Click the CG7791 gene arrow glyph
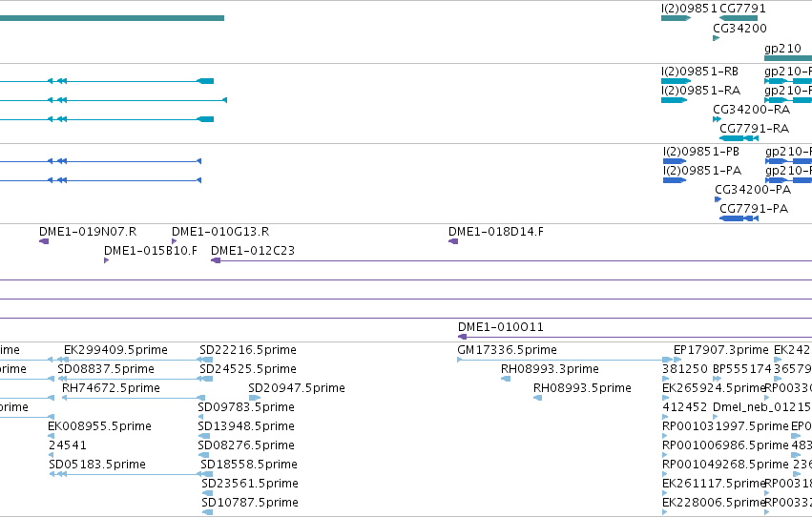This screenshot has height=517, width=812. (739, 18)
